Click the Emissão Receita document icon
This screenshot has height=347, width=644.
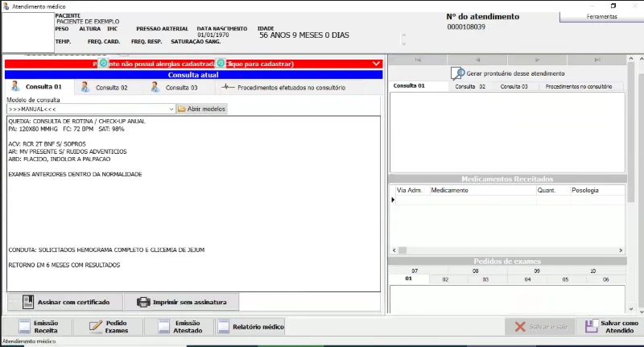coord(25,326)
